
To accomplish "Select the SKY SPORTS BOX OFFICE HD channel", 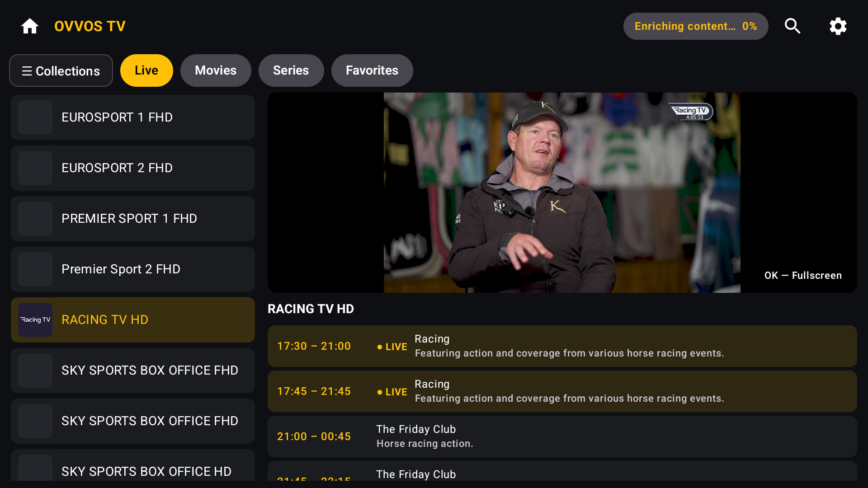I will (133, 465).
